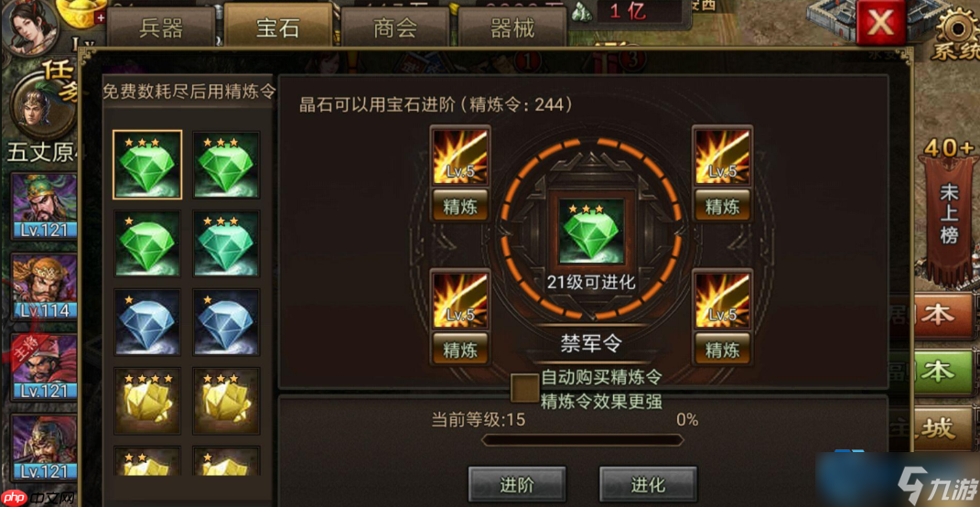Image resolution: width=980 pixels, height=507 pixels.
Task: Open the 器械 tab
Action: tap(512, 28)
